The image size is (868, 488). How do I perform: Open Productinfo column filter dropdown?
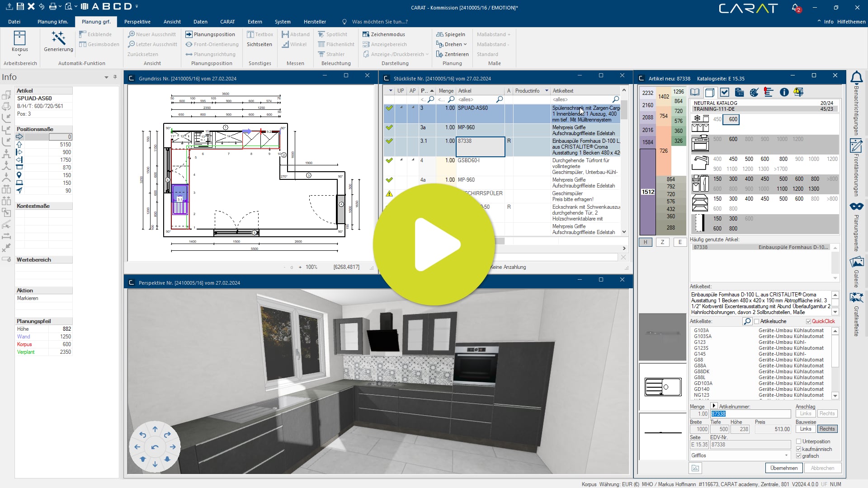(x=547, y=91)
